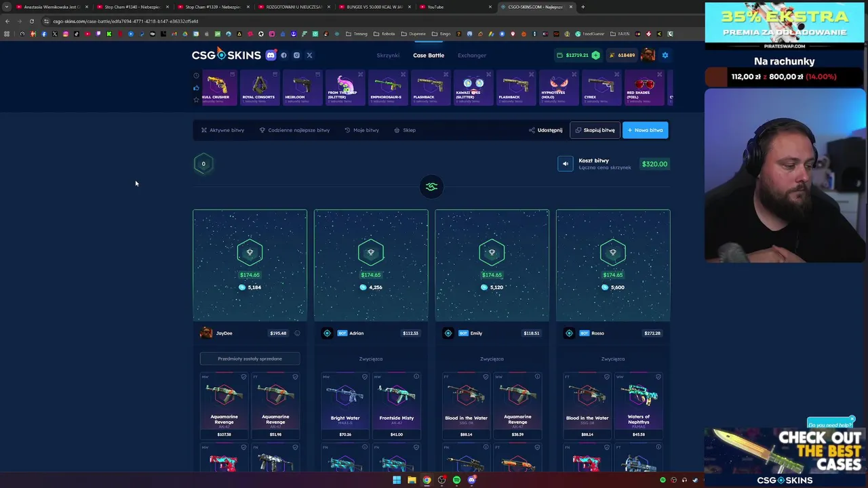Click the round icon between the battle header and player cards

tap(431, 186)
